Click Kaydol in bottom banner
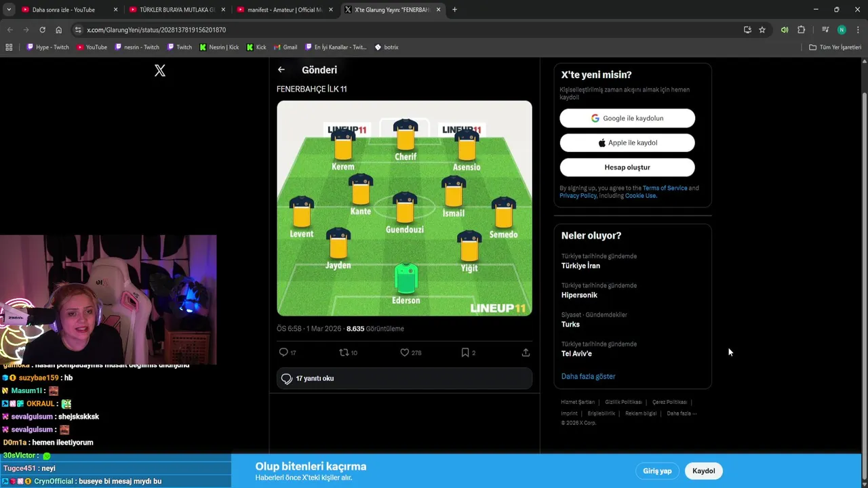This screenshot has height=488, width=868. (x=703, y=471)
